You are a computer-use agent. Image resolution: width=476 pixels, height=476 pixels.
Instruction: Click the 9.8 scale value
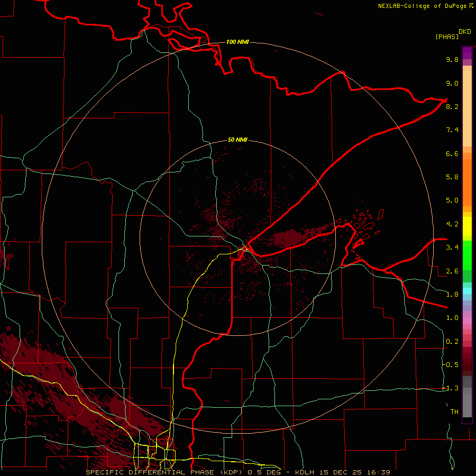point(452,59)
